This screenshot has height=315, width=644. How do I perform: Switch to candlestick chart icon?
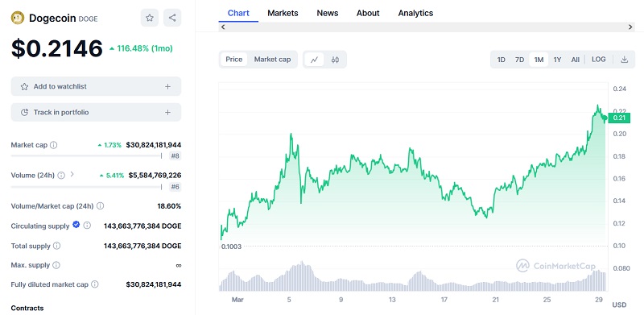tap(335, 60)
